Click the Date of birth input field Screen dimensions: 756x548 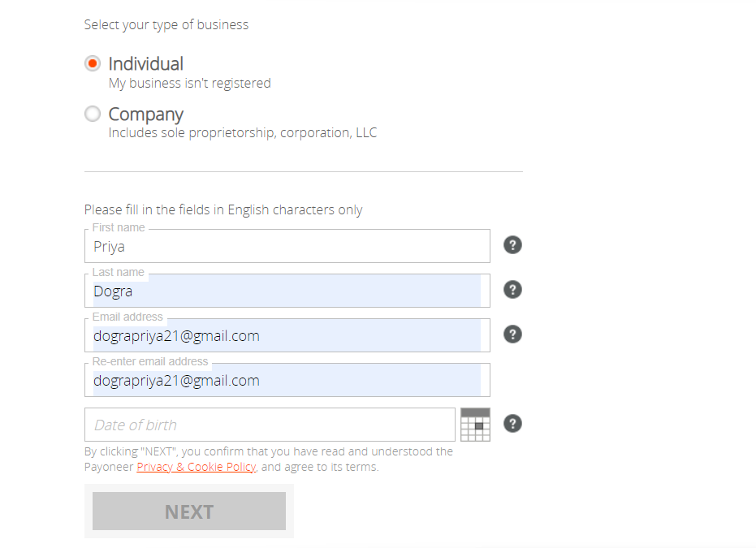click(270, 425)
